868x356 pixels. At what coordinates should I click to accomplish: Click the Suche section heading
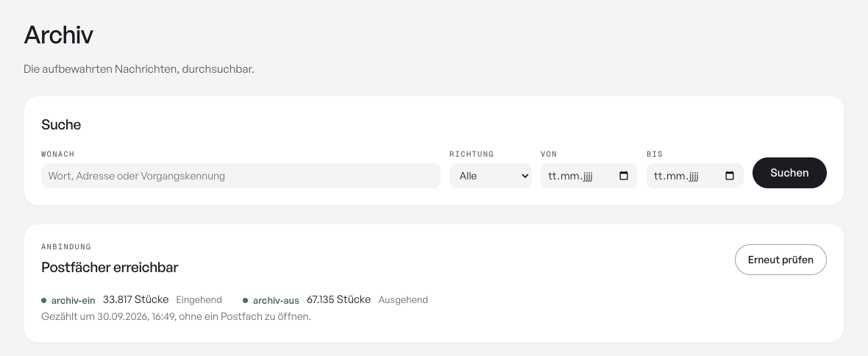click(61, 124)
